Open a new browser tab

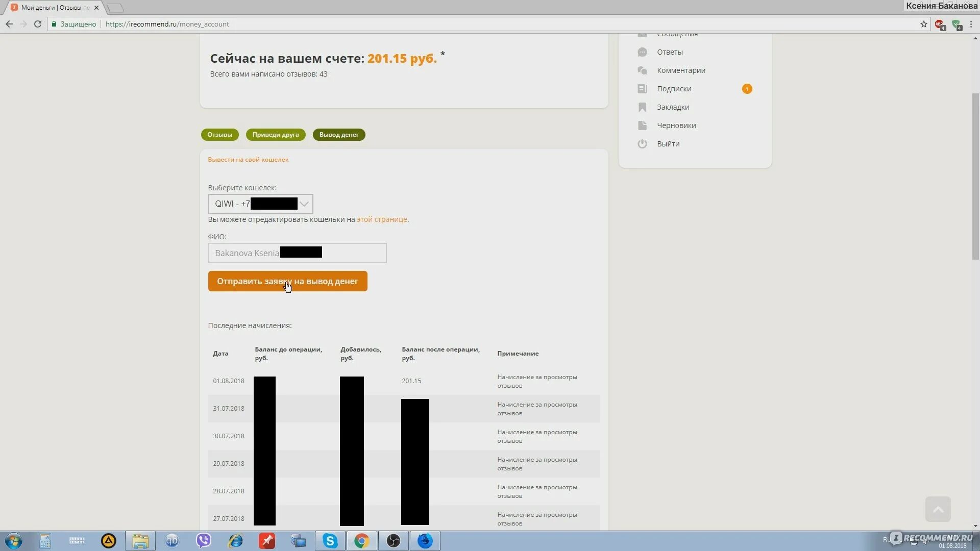115,8
